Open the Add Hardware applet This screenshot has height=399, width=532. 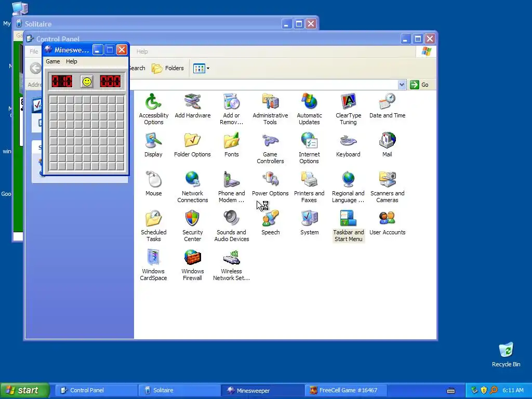click(x=192, y=102)
